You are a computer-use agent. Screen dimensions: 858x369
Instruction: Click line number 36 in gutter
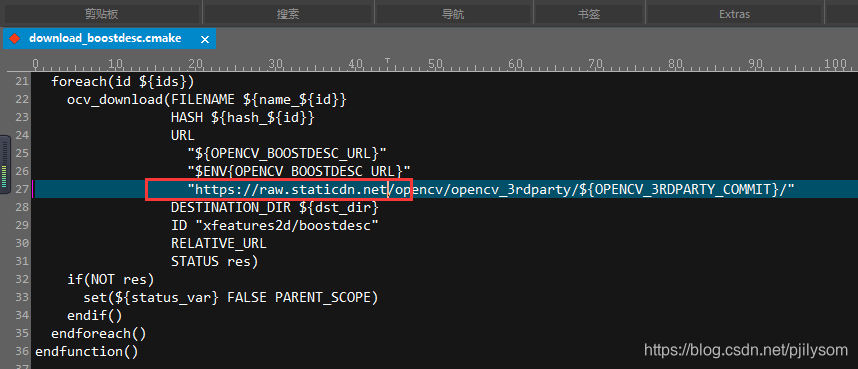click(21, 351)
